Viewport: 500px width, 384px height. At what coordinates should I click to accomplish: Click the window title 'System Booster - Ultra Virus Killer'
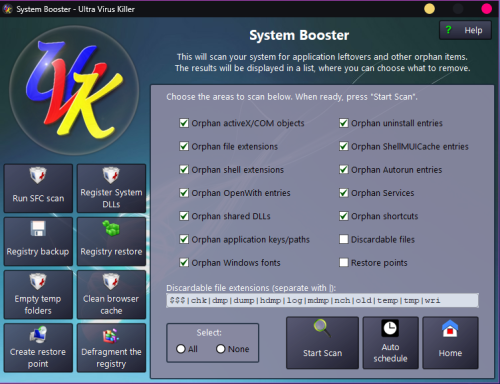pos(75,9)
